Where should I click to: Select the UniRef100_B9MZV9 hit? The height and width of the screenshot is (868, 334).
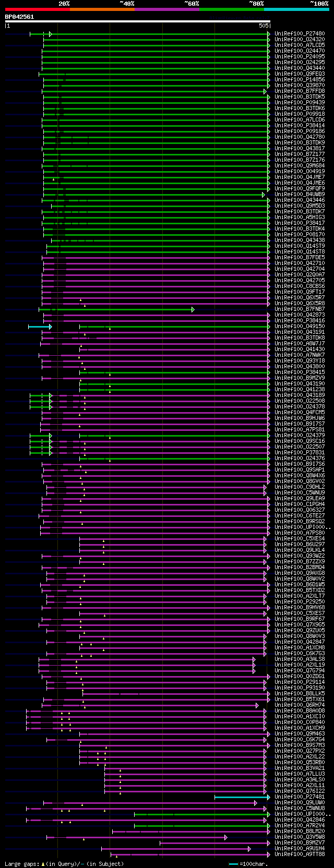(300, 378)
